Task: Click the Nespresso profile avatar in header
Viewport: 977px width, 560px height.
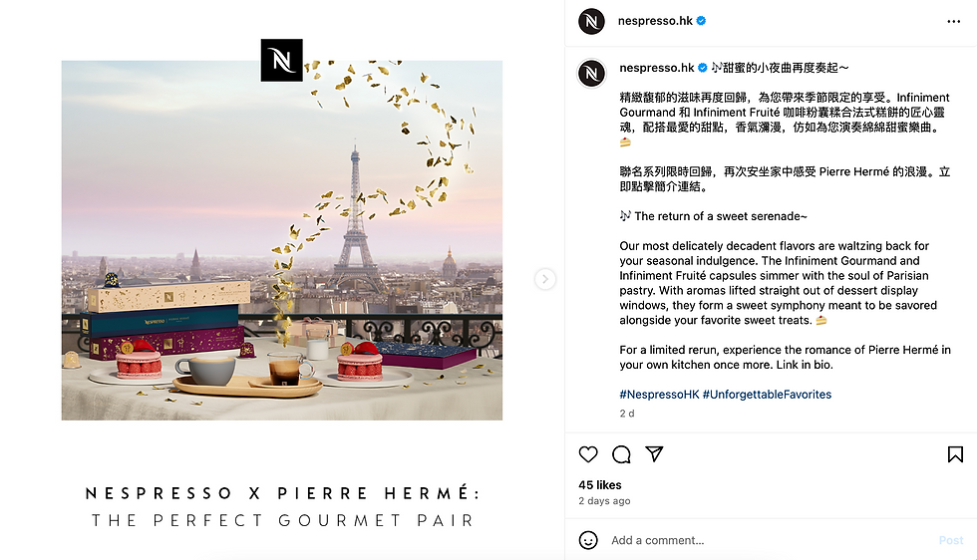Action: [591, 21]
